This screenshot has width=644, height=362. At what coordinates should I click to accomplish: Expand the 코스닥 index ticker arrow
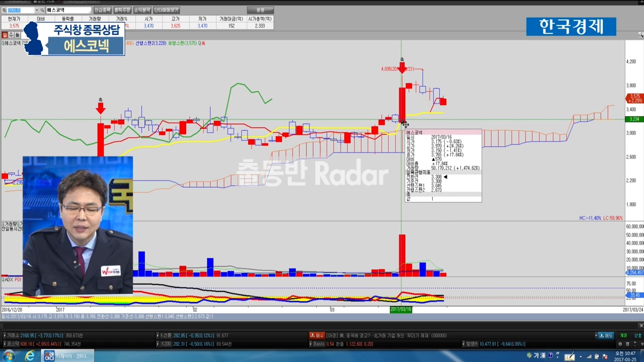click(x=5, y=344)
